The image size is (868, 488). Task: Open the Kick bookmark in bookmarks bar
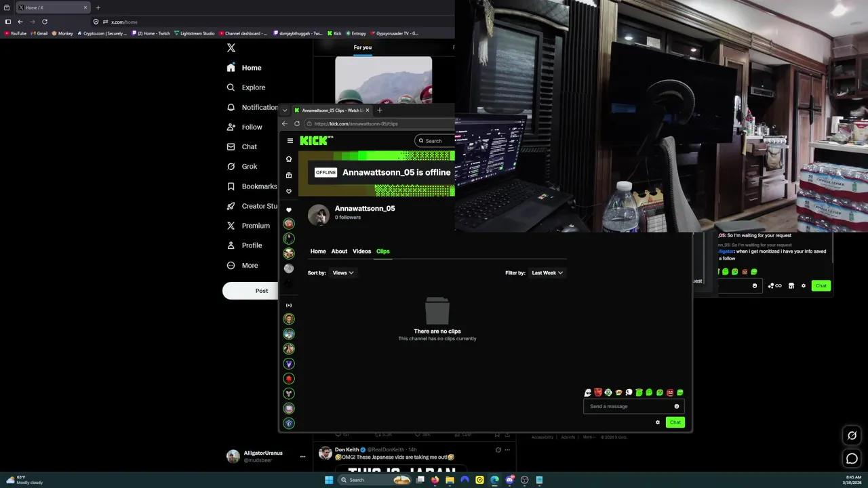(334, 33)
